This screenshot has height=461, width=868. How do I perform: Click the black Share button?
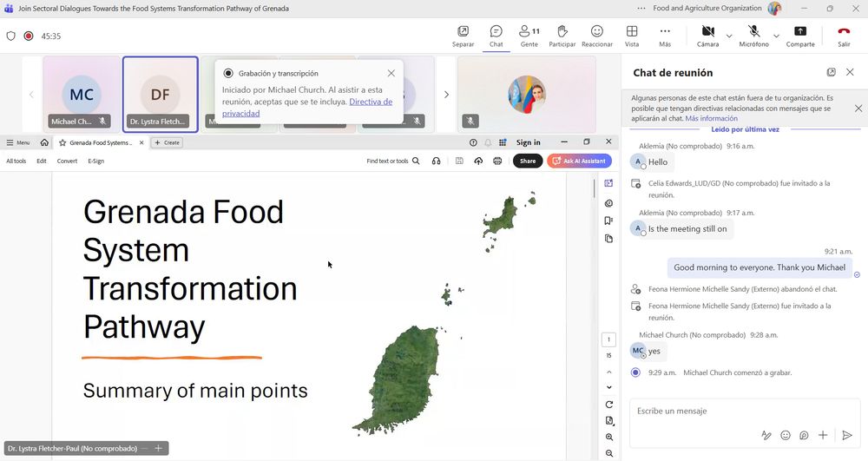click(x=528, y=161)
